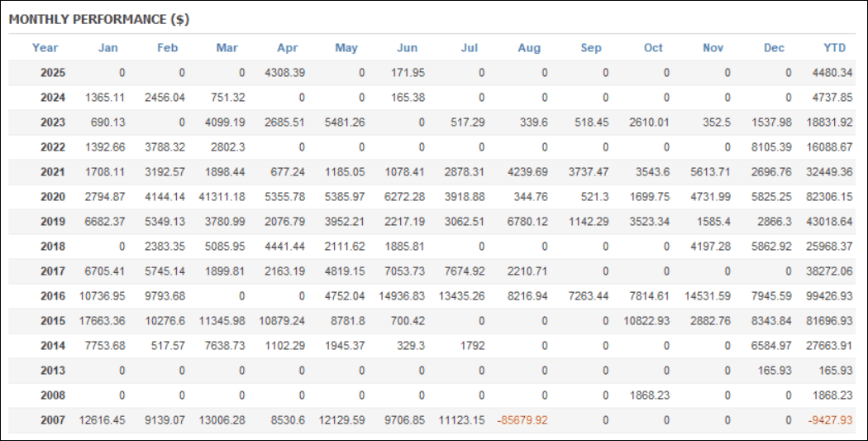Click the Dec column header
The height and width of the screenshot is (441, 868).
point(774,48)
